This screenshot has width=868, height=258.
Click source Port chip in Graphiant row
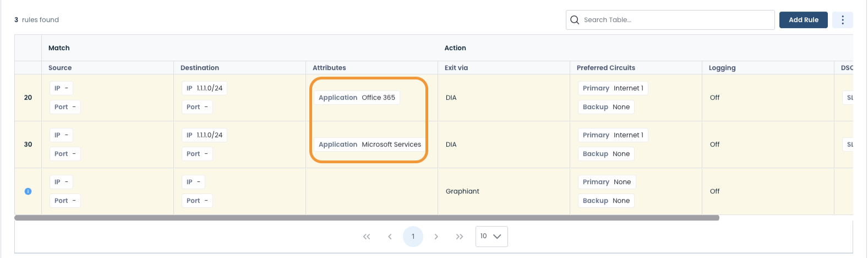(x=65, y=201)
